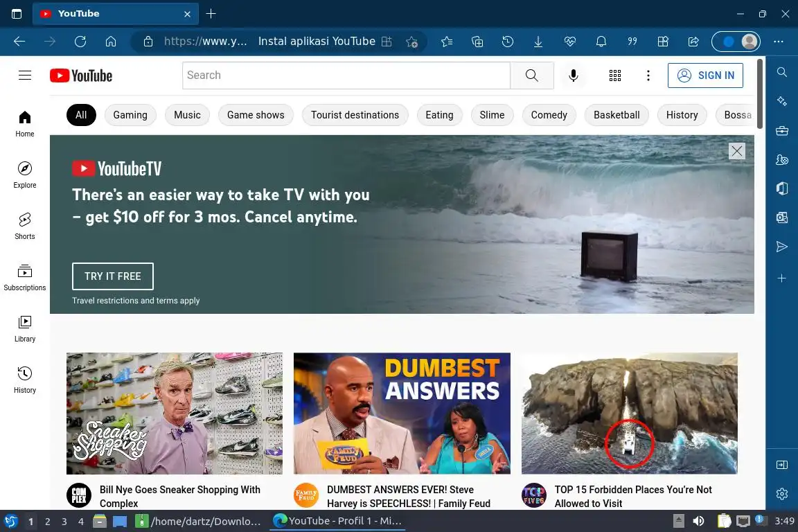Open the Dumbest Answers Family Feud thumbnail

point(402,414)
